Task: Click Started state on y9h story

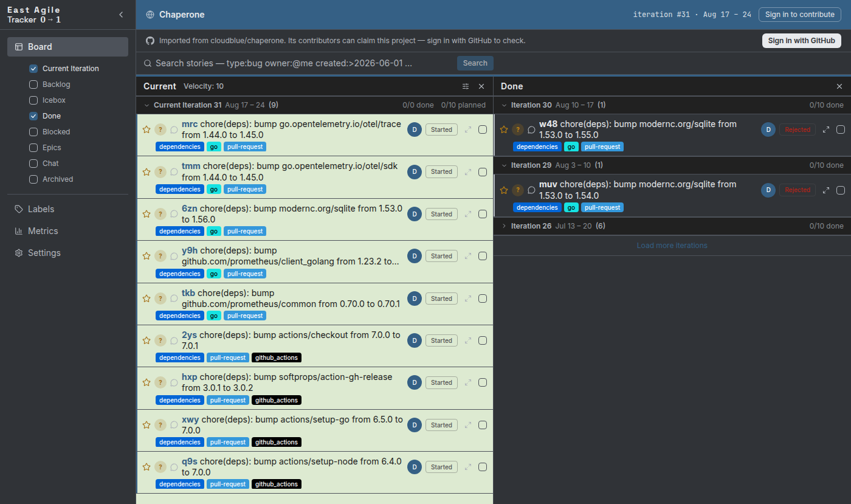Action: click(x=441, y=256)
